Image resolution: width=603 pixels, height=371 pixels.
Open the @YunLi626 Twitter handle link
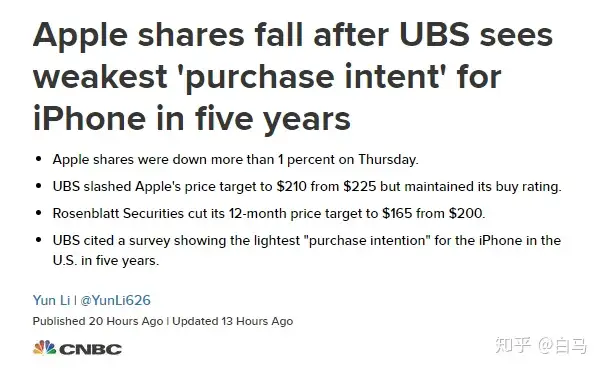click(115, 300)
